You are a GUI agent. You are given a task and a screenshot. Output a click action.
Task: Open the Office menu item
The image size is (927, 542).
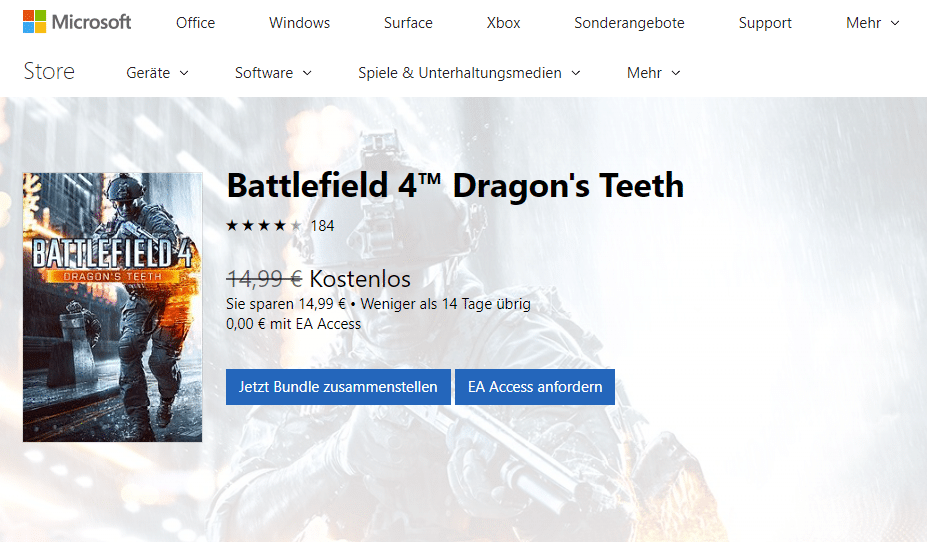(x=195, y=23)
